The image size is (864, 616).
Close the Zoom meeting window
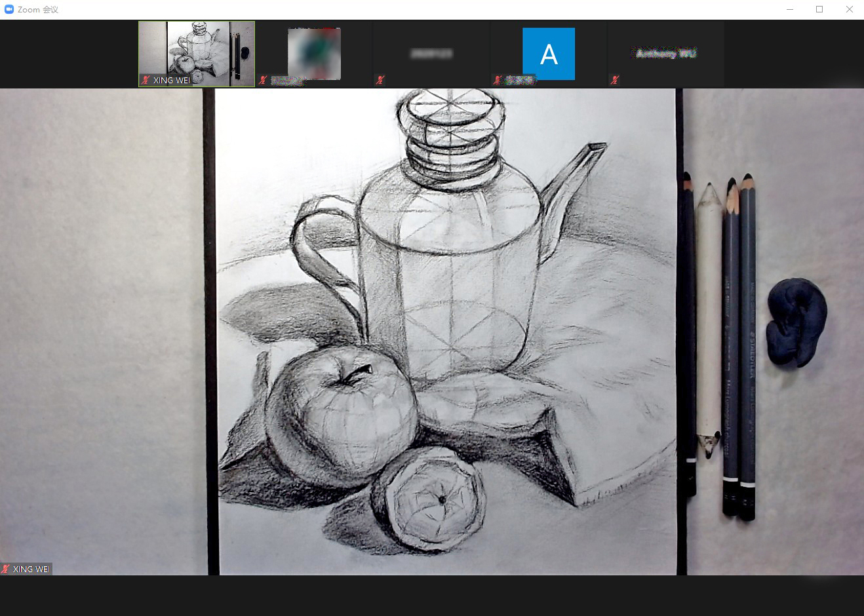(x=849, y=9)
